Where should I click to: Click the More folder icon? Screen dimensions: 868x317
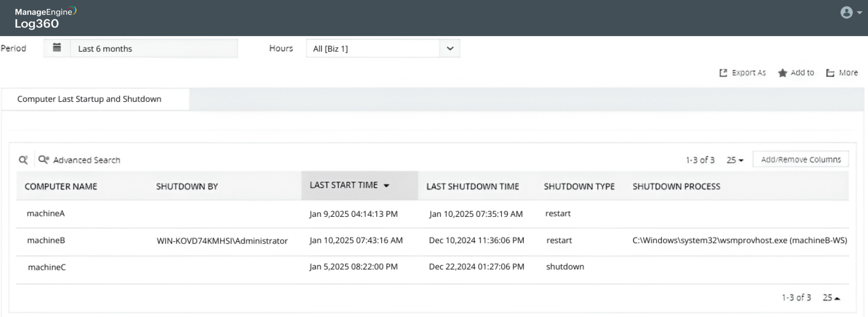tap(830, 73)
